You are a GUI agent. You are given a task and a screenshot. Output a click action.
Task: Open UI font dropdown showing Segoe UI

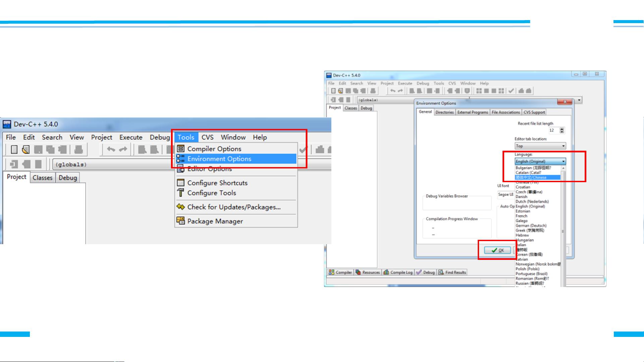click(506, 195)
